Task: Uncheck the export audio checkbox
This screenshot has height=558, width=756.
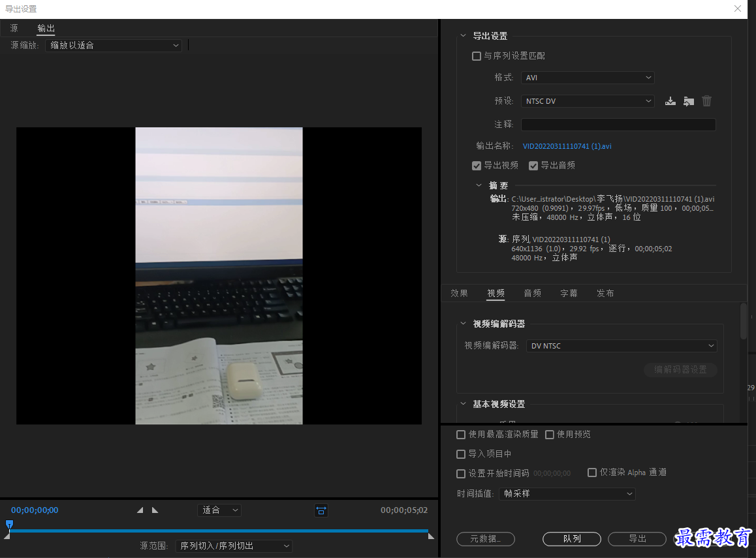Action: tap(533, 166)
